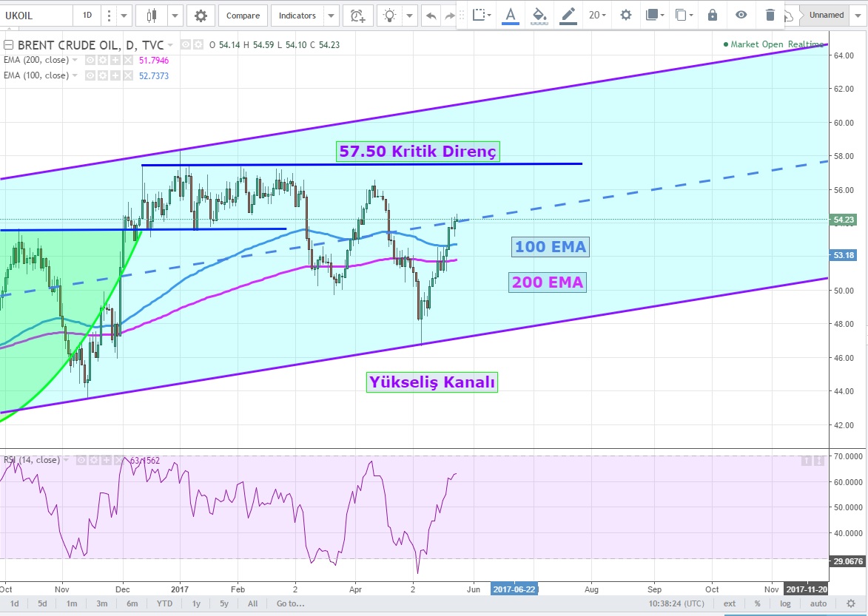Lock the selected drawing object
The height and width of the screenshot is (616, 868).
click(712, 15)
